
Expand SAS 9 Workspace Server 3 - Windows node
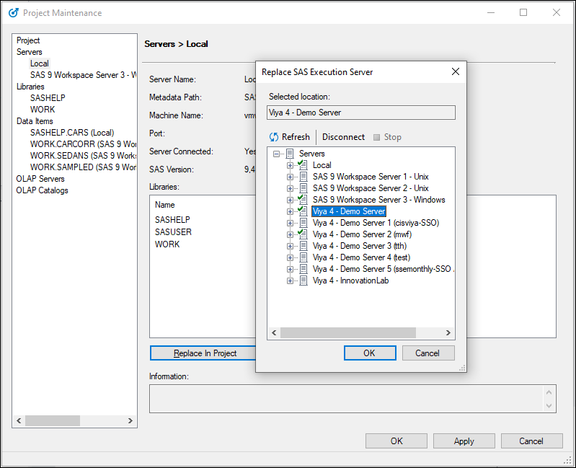[x=290, y=200]
